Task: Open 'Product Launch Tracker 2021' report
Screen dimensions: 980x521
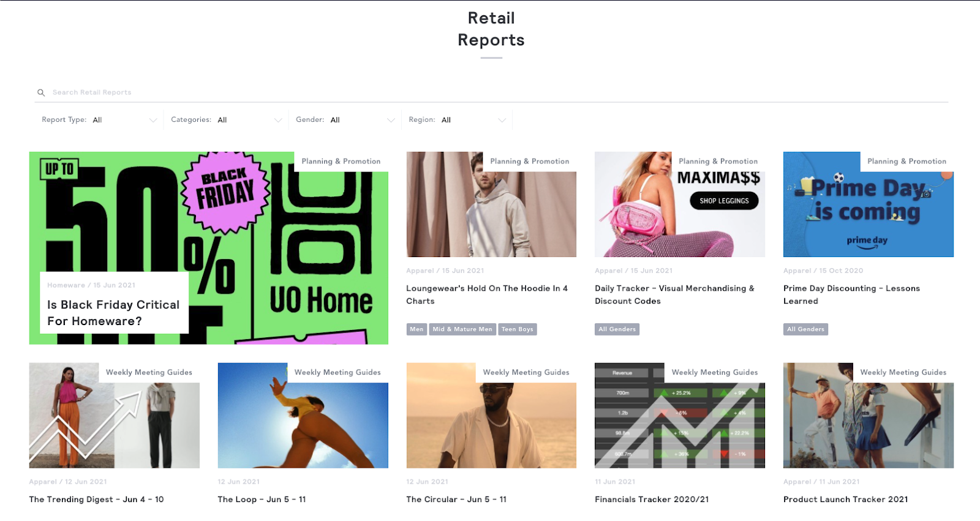Action: click(x=845, y=500)
